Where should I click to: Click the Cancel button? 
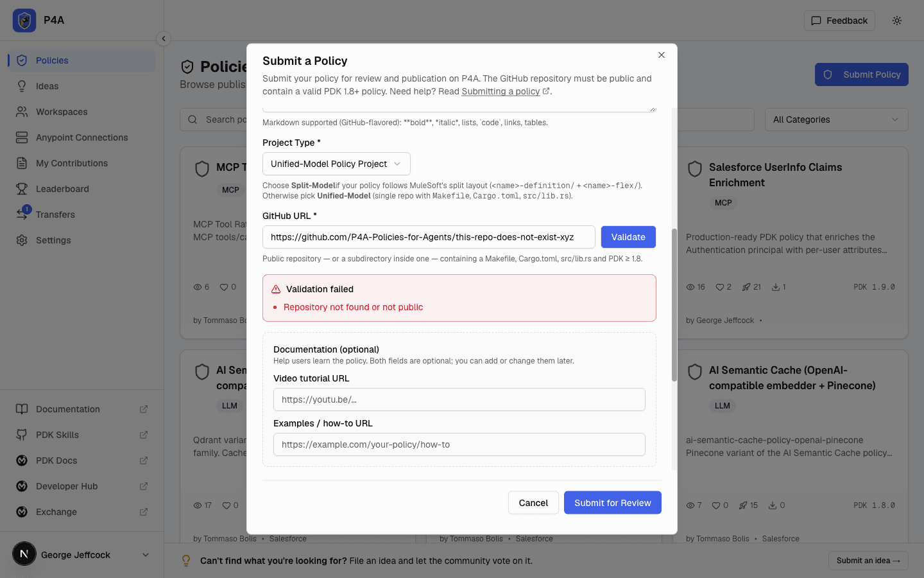click(533, 503)
